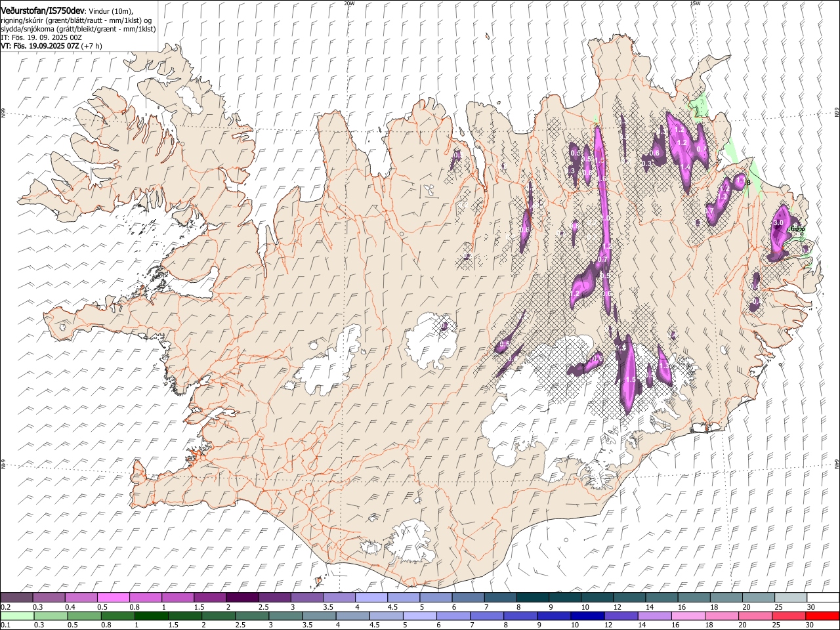Click the top legend light blue swatch between 4 and 4.5
This screenshot has width=840, height=630.
(371, 597)
